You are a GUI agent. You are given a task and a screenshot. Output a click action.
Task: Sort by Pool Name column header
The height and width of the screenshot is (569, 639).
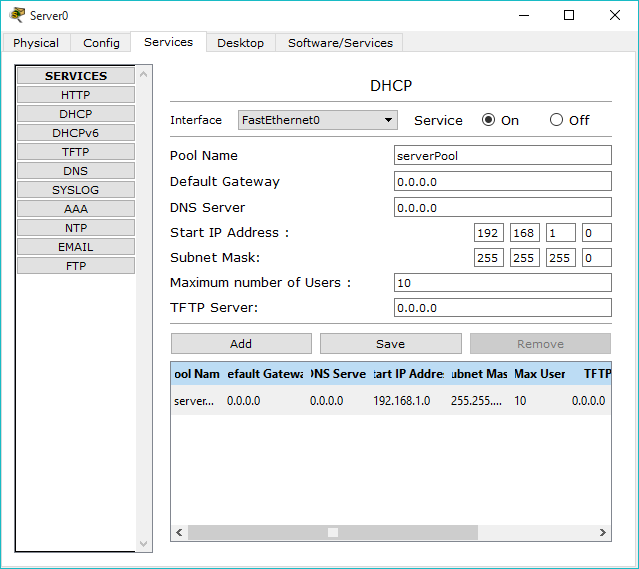point(197,374)
